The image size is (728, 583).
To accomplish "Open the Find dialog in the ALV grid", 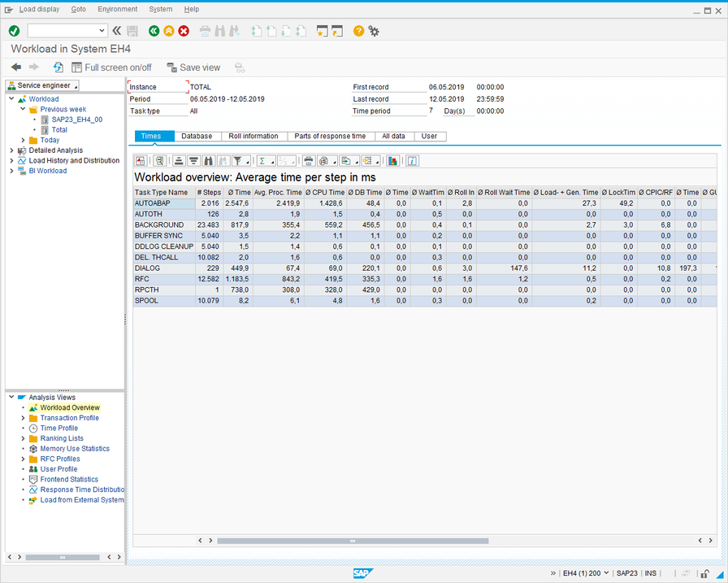I will coord(208,160).
